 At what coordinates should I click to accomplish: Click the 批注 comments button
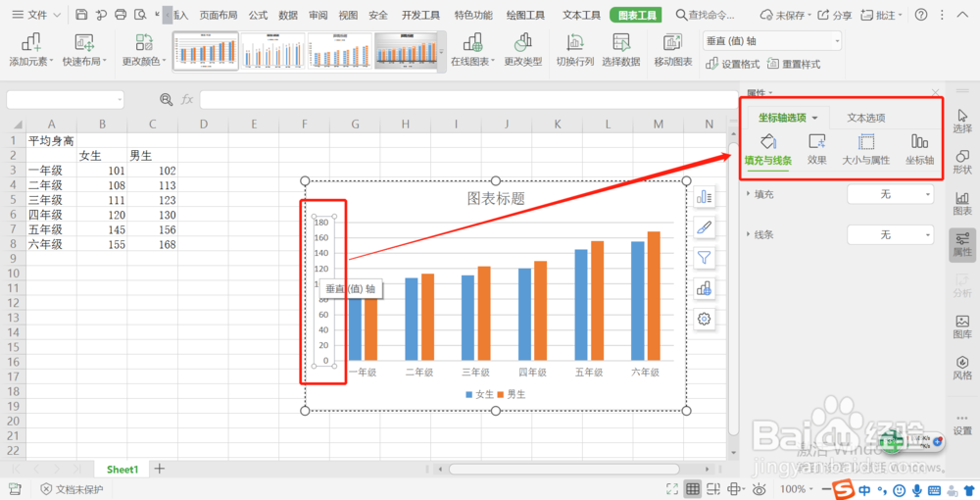(881, 15)
